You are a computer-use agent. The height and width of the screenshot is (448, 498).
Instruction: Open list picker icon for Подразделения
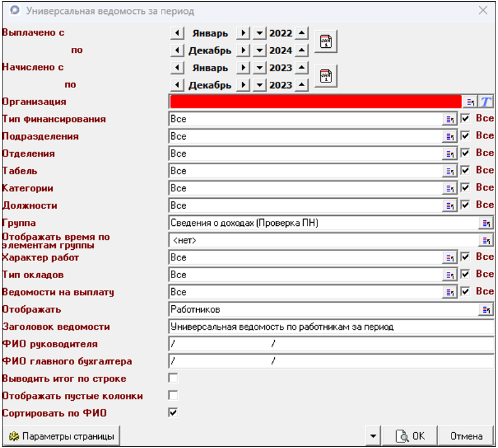click(x=450, y=137)
